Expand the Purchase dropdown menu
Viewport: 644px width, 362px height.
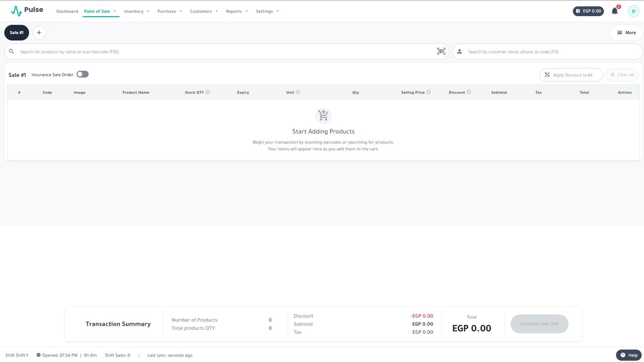[x=169, y=11]
